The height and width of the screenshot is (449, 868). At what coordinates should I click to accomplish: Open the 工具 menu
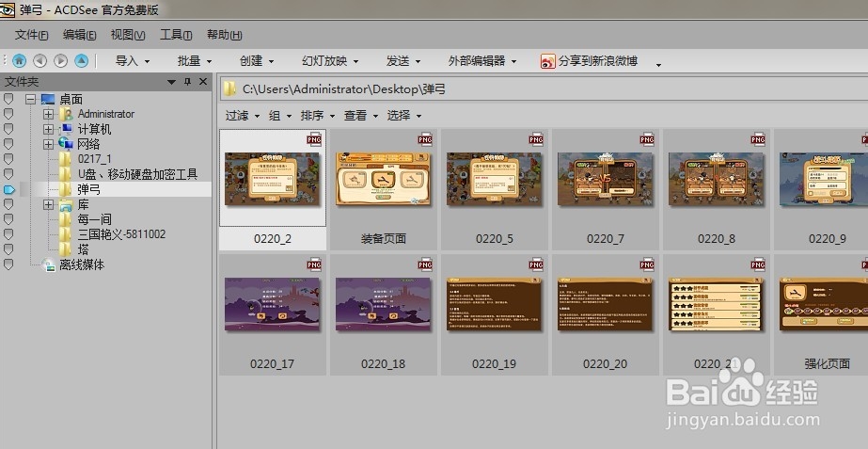(x=176, y=35)
